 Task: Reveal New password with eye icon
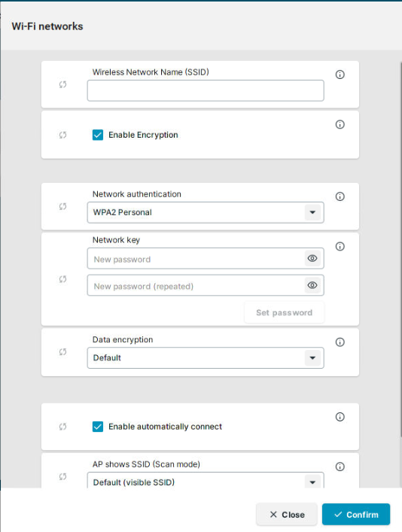(312, 259)
